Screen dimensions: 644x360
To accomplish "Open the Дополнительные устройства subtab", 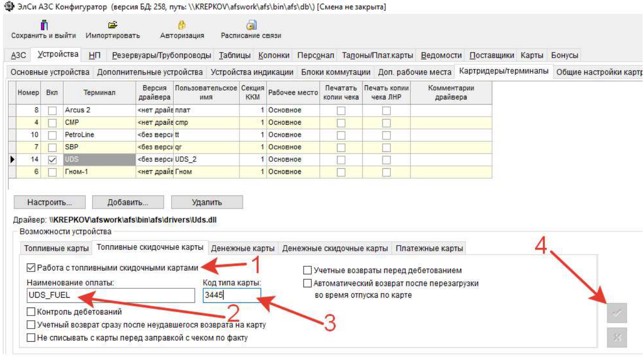I will click(x=150, y=72).
